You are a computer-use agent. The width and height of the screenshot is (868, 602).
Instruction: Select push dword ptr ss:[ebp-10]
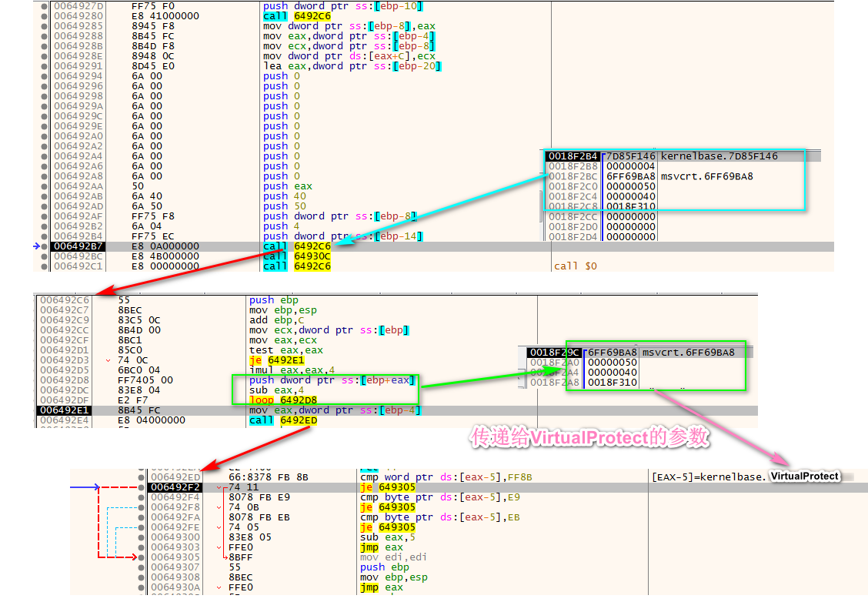(x=343, y=7)
